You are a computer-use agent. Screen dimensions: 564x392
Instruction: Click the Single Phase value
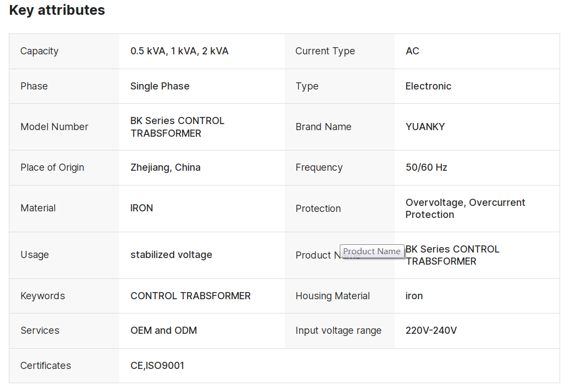(159, 86)
